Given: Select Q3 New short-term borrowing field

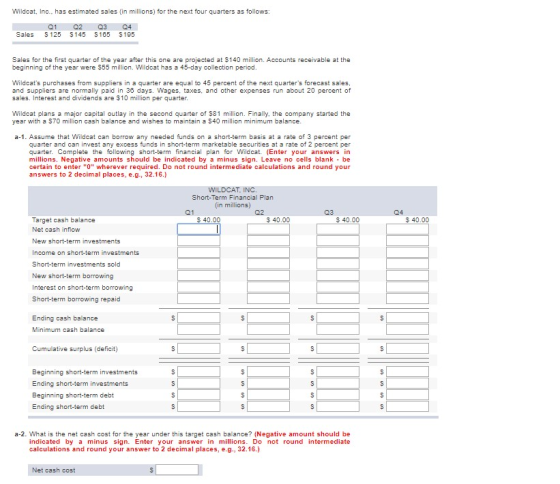Looking at the screenshot, I should [x=338, y=276].
